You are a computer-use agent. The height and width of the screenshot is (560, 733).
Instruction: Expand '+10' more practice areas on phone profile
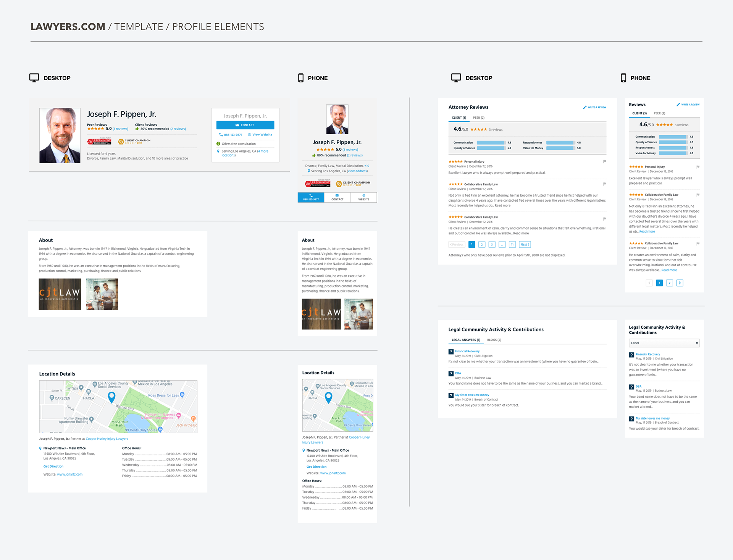click(367, 166)
